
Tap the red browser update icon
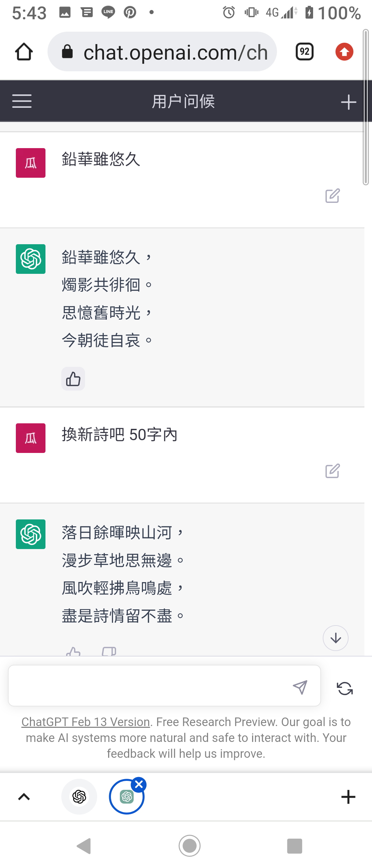point(344,52)
